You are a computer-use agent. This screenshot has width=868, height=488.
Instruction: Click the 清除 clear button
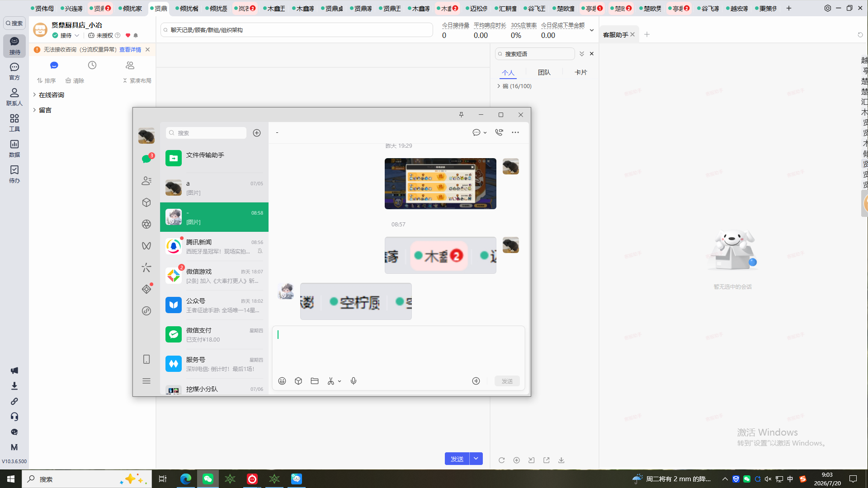(x=75, y=80)
